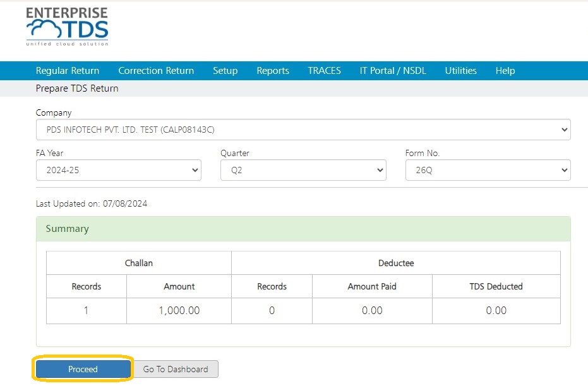Click the Prepare TDS Return page title

coord(77,88)
